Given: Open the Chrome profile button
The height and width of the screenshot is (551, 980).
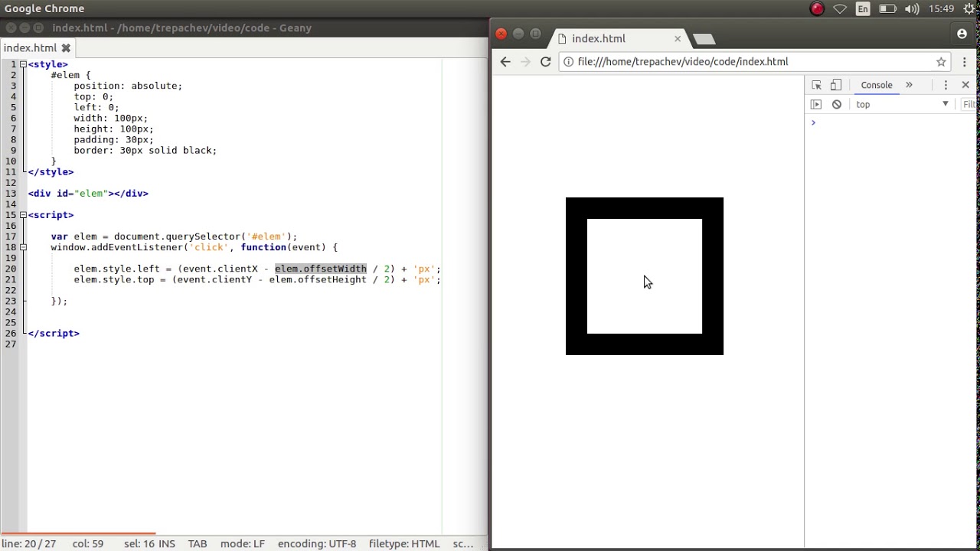Looking at the screenshot, I should click(962, 34).
